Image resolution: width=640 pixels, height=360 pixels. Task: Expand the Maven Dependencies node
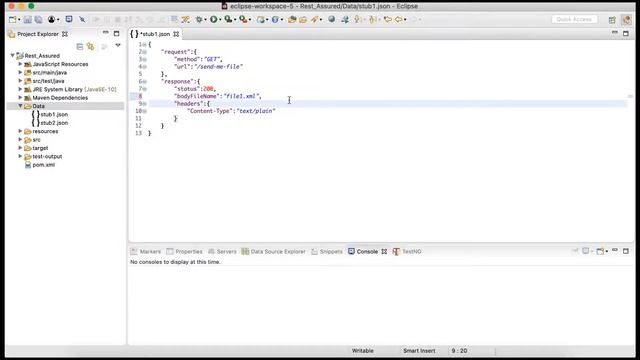[20, 97]
